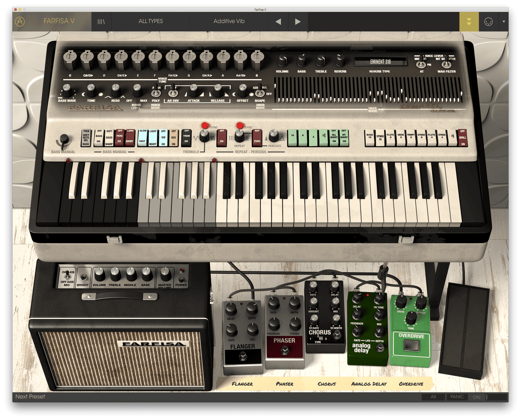Open the preset browser library icon

pyautogui.click(x=101, y=22)
